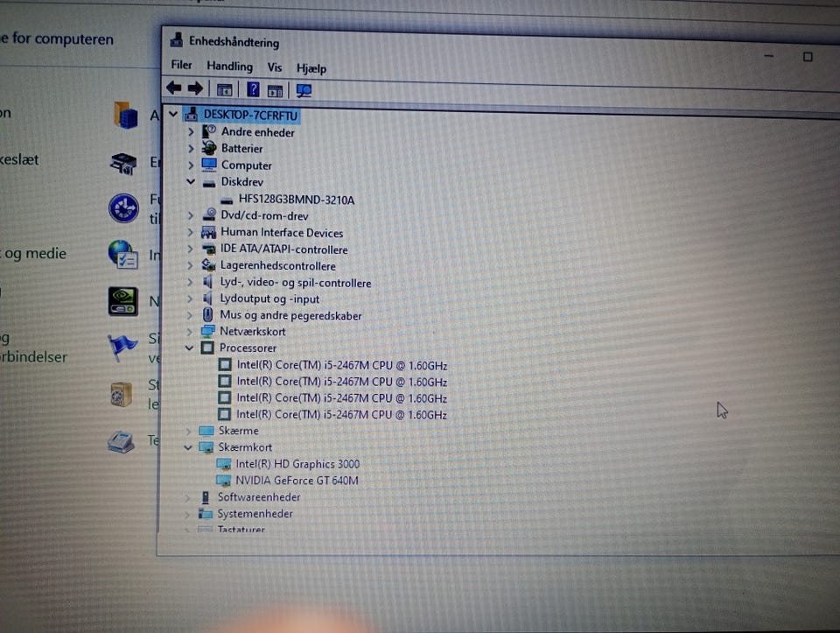Select the NVIDIA GeForce GT 640M adapter

[x=297, y=481]
